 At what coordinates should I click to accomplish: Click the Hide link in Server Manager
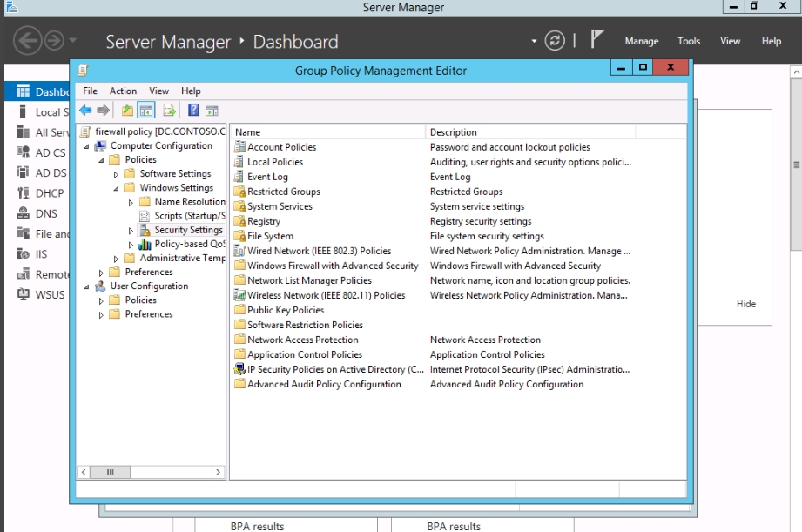point(746,304)
